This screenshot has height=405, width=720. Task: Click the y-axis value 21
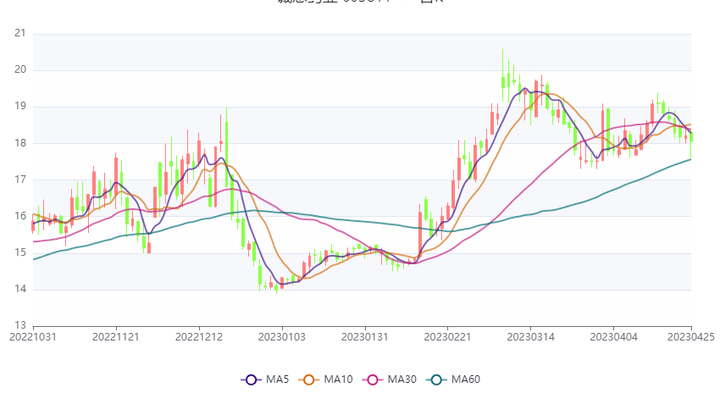coord(20,33)
